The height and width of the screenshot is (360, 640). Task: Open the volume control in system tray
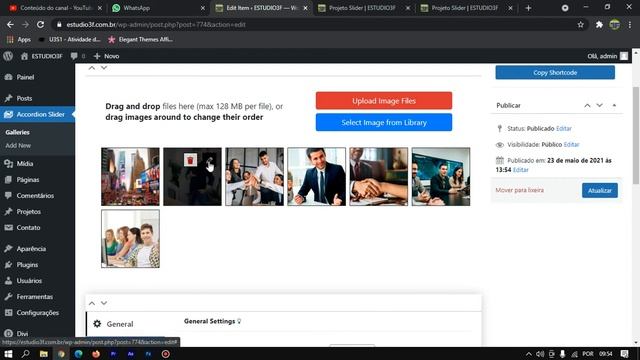[x=540, y=354]
